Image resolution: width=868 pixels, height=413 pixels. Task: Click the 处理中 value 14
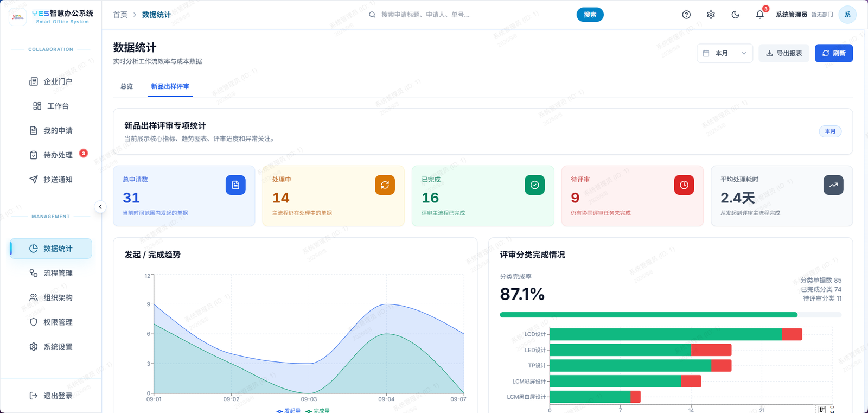tap(281, 198)
